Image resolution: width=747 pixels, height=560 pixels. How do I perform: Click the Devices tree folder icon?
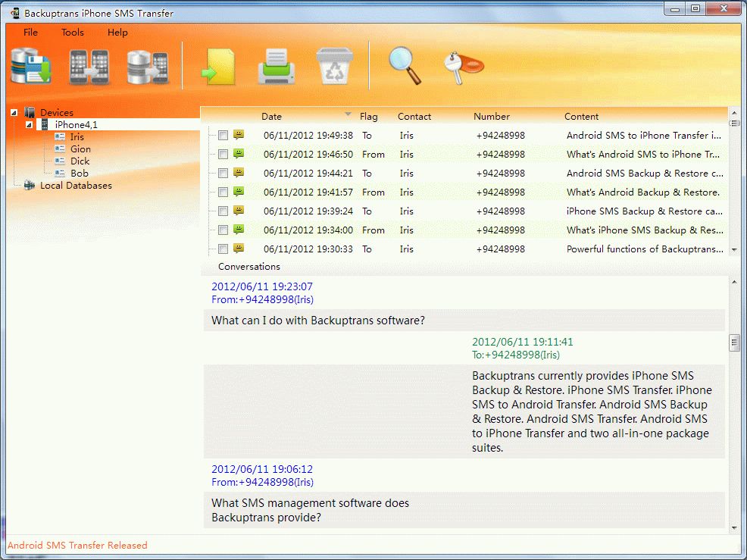[x=30, y=112]
